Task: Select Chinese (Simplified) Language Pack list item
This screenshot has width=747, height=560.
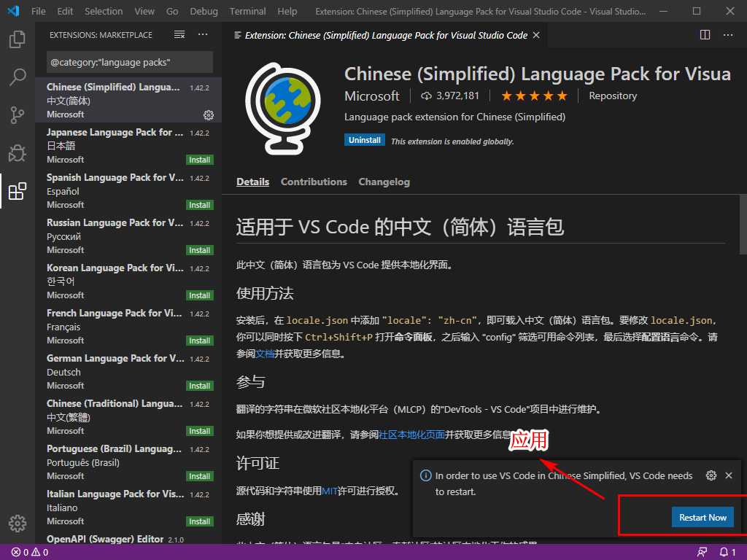Action: (128, 100)
